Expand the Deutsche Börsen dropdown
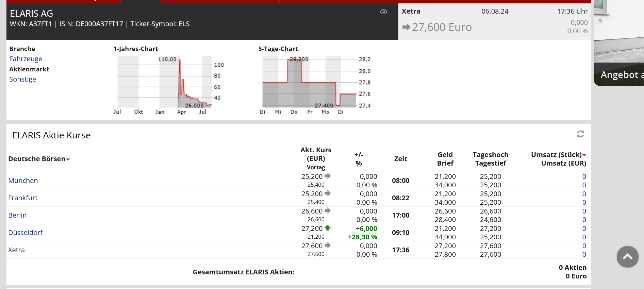This screenshot has height=289, width=644. click(x=68, y=159)
